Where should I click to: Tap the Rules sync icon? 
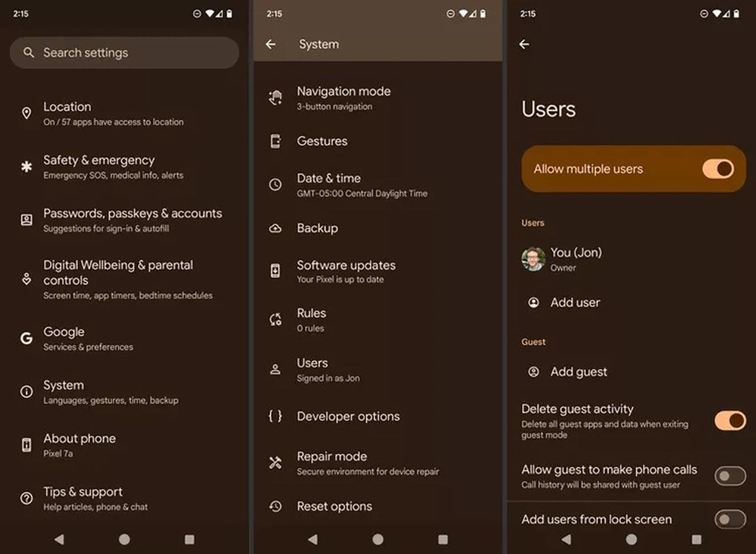(x=275, y=320)
